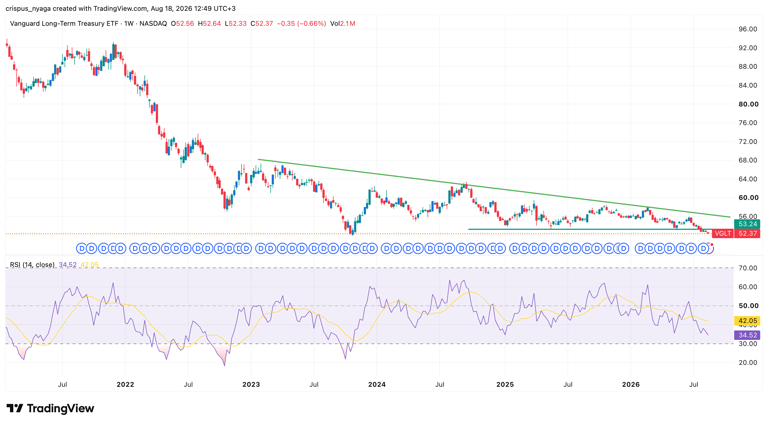Click the red 52.37 last price label on the scale
Viewport: 768px width, 425px height.
tap(747, 234)
